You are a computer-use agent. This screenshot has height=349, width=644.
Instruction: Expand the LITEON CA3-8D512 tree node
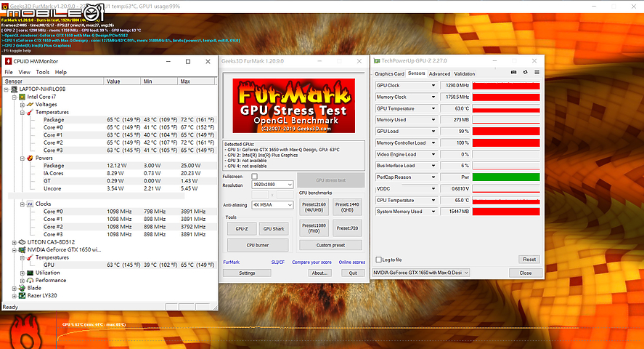pyautogui.click(x=15, y=242)
